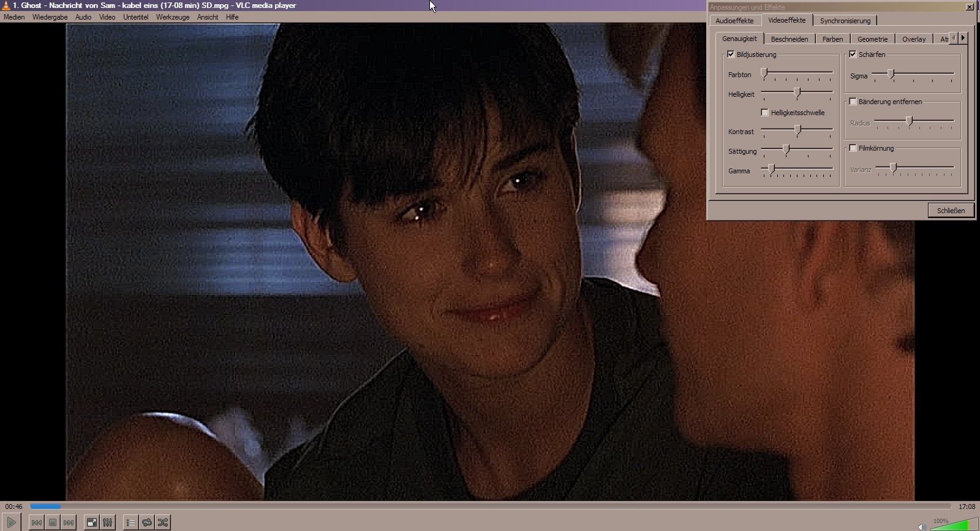Viewport: 980px width, 531px height.
Task: Switch to the Audioeffekte tab
Action: [734, 21]
